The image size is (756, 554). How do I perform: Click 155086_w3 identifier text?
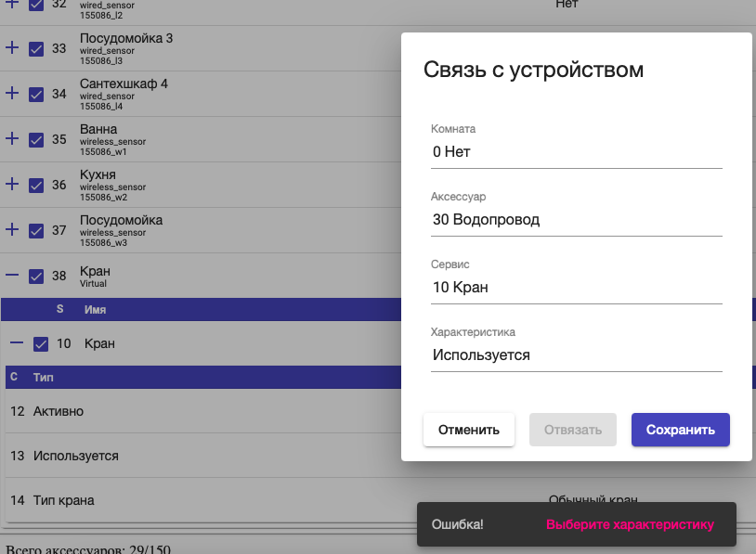[103, 243]
